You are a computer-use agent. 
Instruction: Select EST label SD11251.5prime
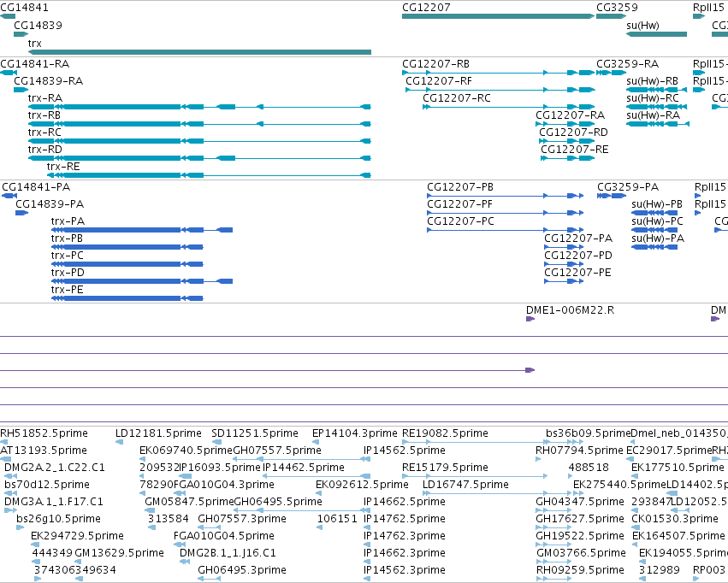click(255, 433)
